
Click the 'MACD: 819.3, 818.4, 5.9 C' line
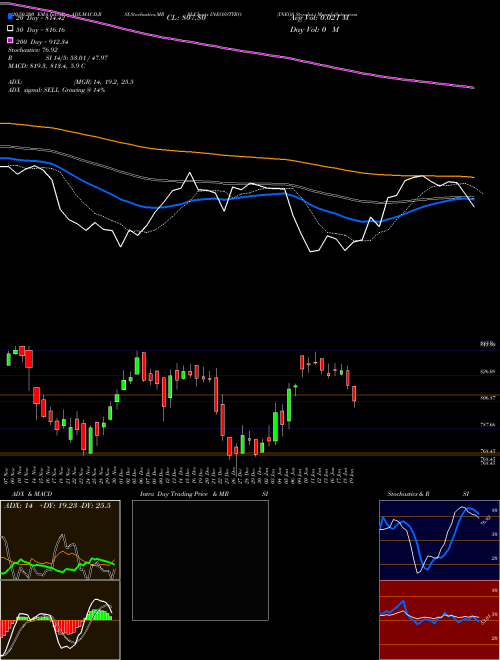[47, 66]
